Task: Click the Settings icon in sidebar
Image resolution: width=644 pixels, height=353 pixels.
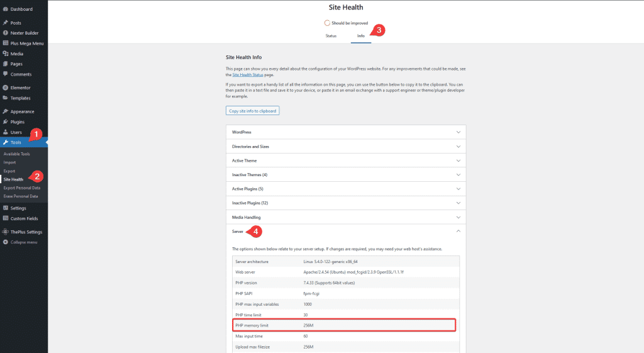Action: (6, 208)
